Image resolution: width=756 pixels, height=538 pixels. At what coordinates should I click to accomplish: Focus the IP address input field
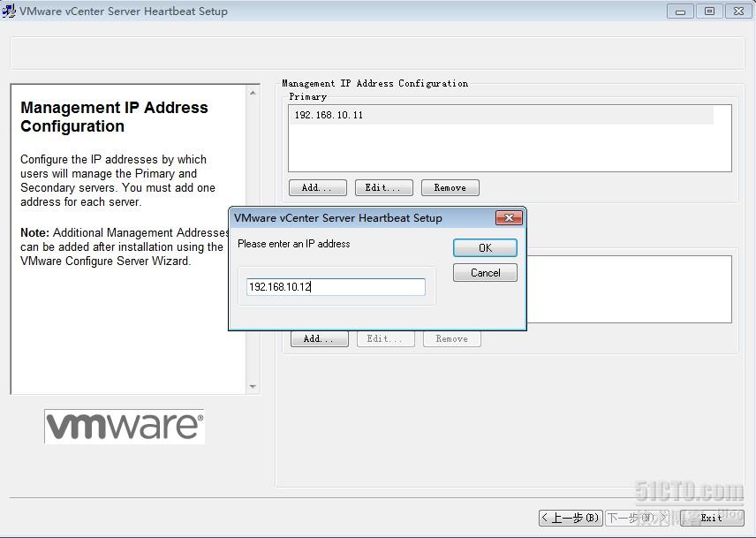(x=336, y=287)
